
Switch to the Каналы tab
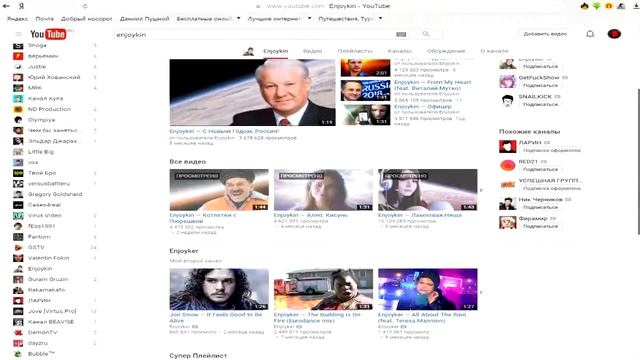point(400,51)
